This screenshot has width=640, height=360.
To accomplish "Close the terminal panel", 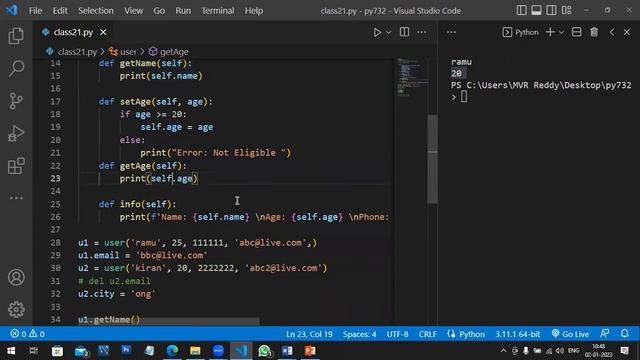I will click(x=627, y=32).
